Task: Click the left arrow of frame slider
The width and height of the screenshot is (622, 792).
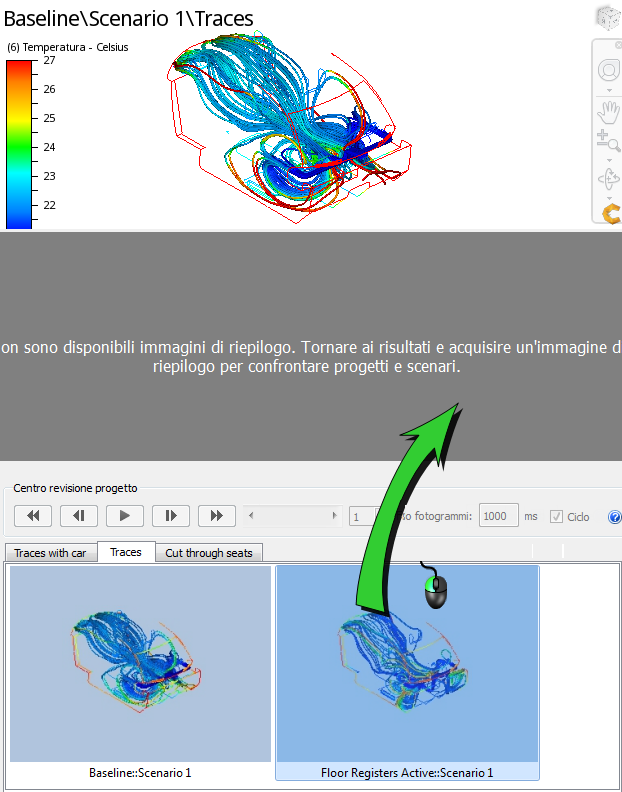Action: 251,516
